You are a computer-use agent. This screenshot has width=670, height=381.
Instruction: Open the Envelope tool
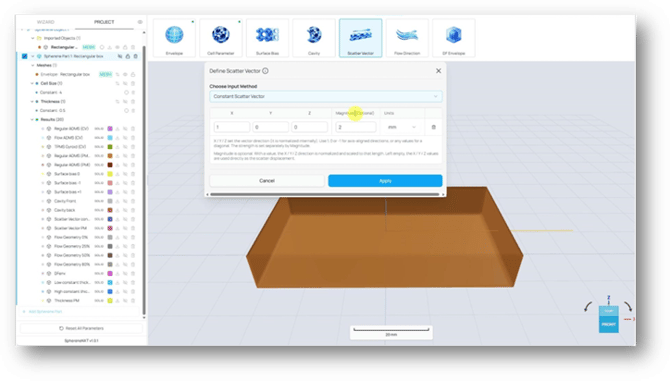(x=174, y=38)
